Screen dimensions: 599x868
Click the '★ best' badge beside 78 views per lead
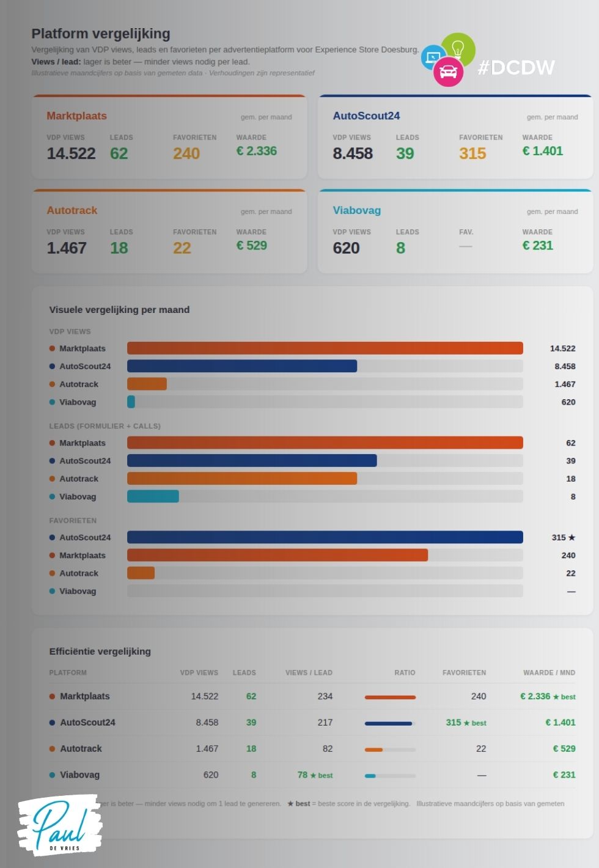[322, 776]
